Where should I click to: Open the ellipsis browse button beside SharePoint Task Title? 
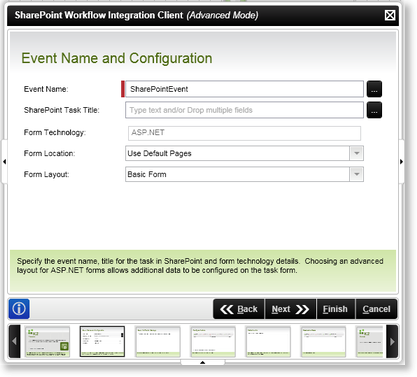(374, 110)
